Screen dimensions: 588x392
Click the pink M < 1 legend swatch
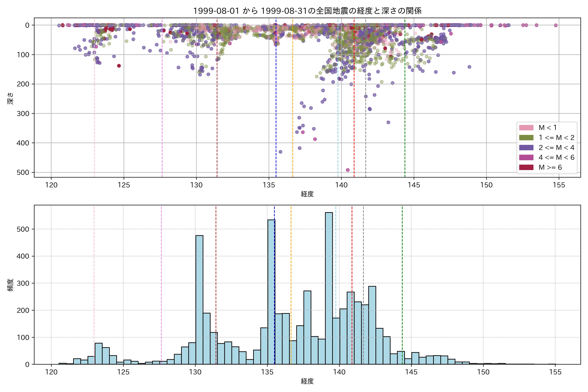click(526, 128)
